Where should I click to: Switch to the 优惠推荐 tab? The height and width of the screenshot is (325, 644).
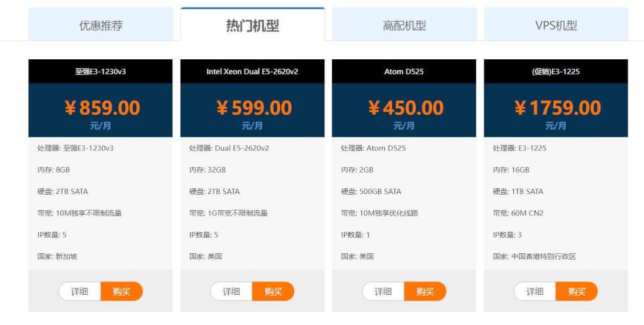point(101,25)
